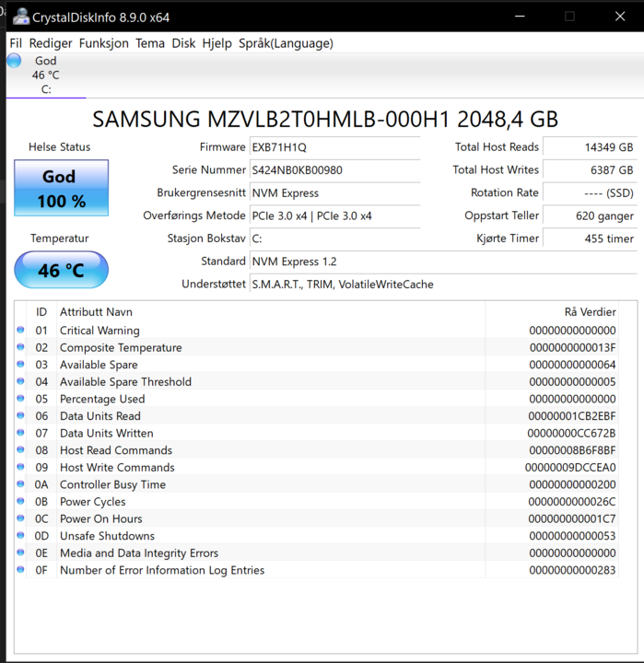Image resolution: width=644 pixels, height=663 pixels.
Task: Click the ID column header
Action: (x=41, y=311)
